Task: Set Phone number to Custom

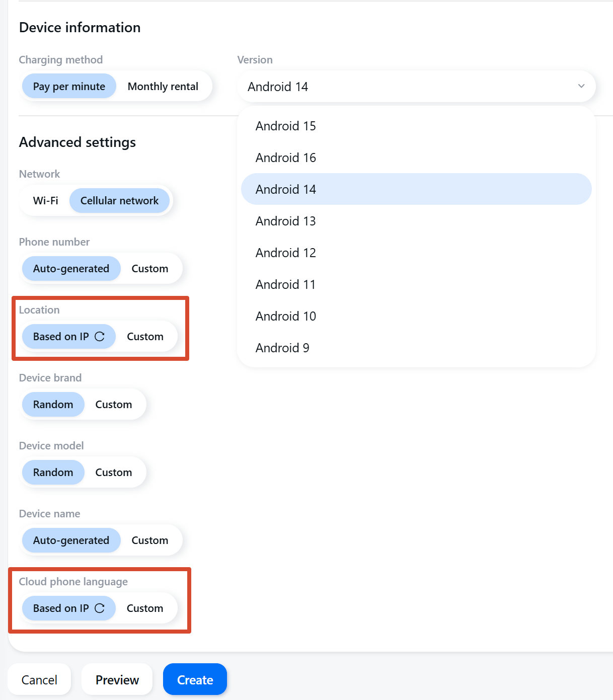Action: (150, 269)
